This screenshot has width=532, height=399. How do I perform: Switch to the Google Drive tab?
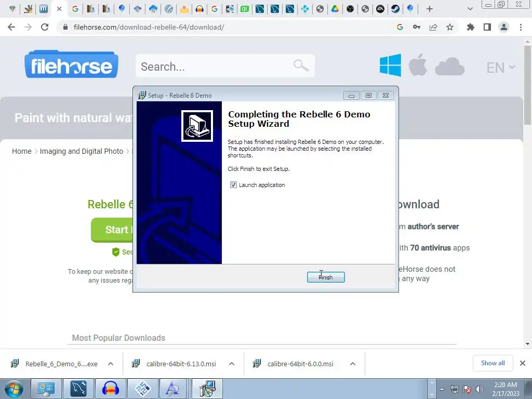pos(335,9)
